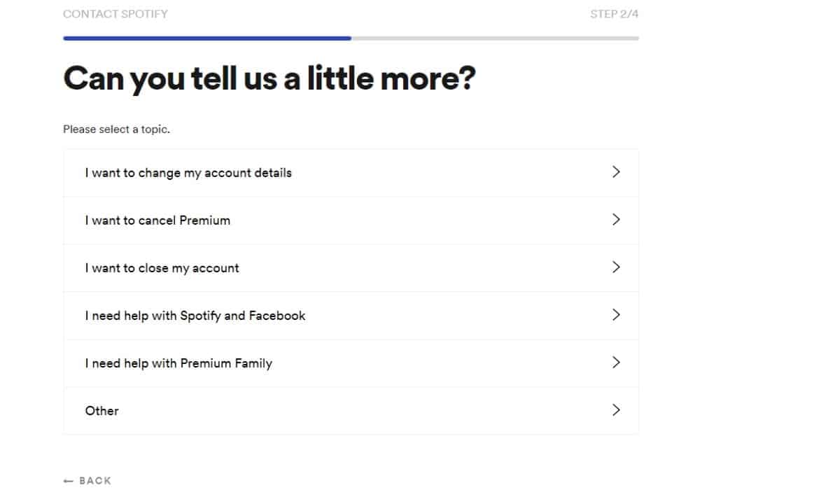Click the chevron next to Premium Family help
The image size is (840, 504).
point(616,363)
